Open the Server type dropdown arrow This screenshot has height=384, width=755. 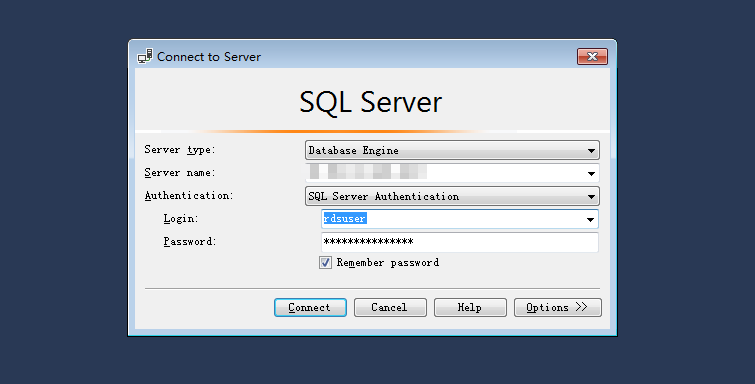coord(591,151)
